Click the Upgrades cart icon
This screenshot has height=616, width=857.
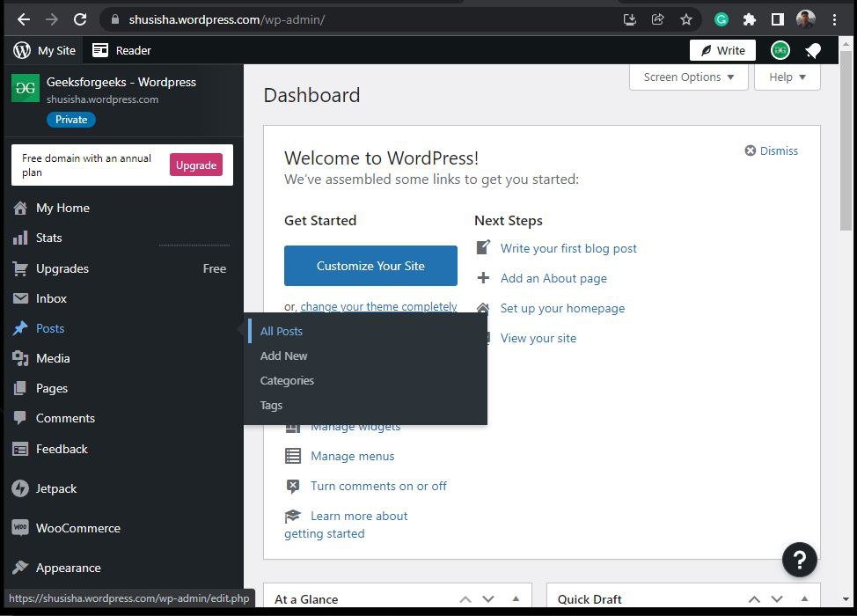tap(20, 268)
